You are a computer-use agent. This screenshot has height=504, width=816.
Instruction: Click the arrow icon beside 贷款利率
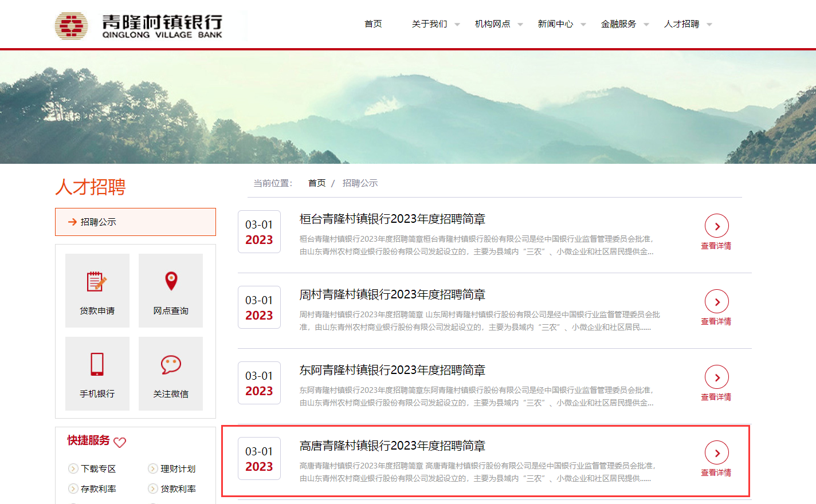(x=153, y=489)
